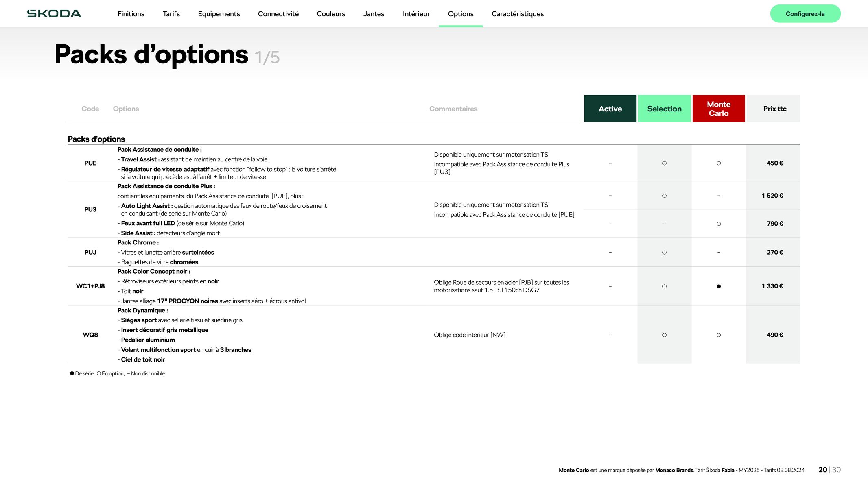Click the Selection option circle for WC1+PJ8
The width and height of the screenshot is (868, 488).
pos(665,286)
